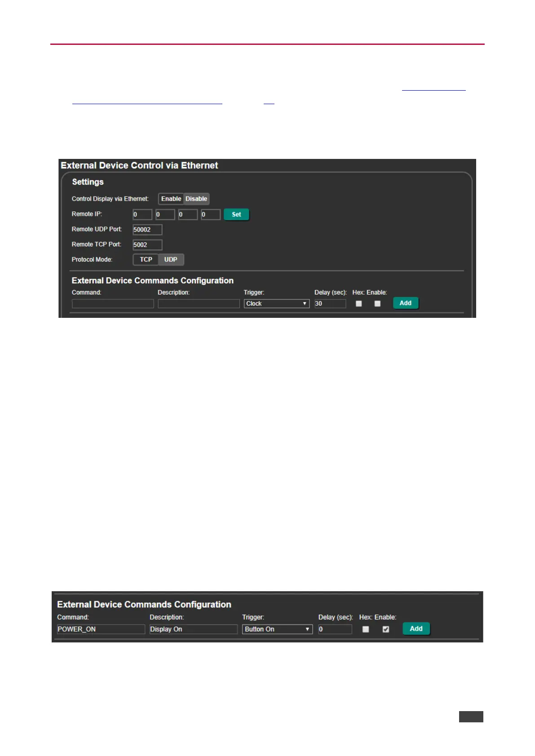The height and width of the screenshot is (756, 535).
Task: Toggle Hex checkbox in POWER_ON row
Action: tap(366, 629)
